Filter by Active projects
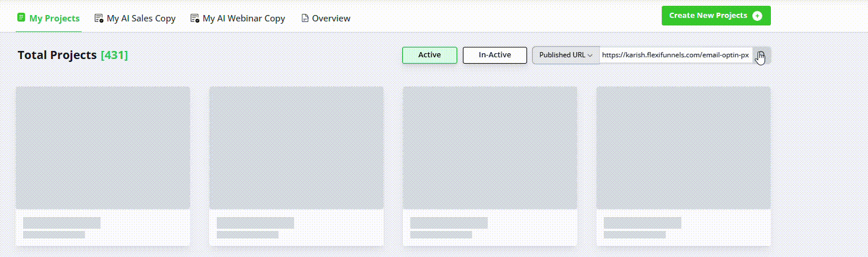The height and width of the screenshot is (257, 868). 429,55
